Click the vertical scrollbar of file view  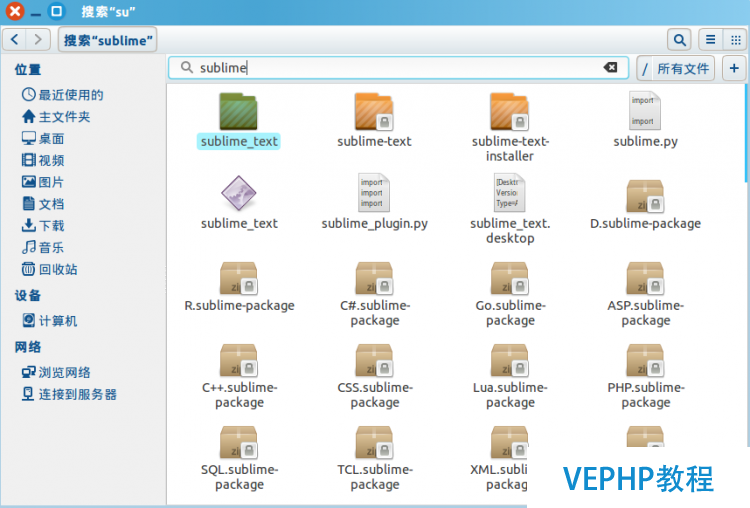[746, 133]
